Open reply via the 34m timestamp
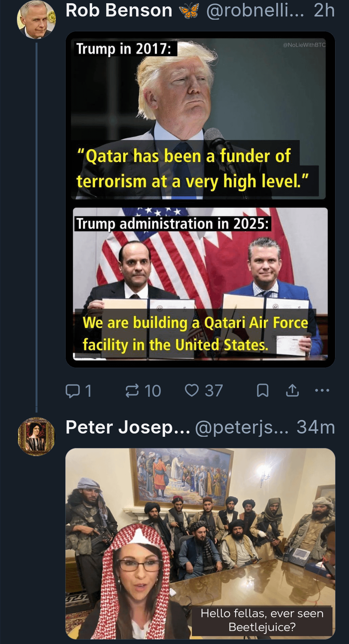Image resolution: width=349 pixels, height=644 pixels. pos(316,427)
